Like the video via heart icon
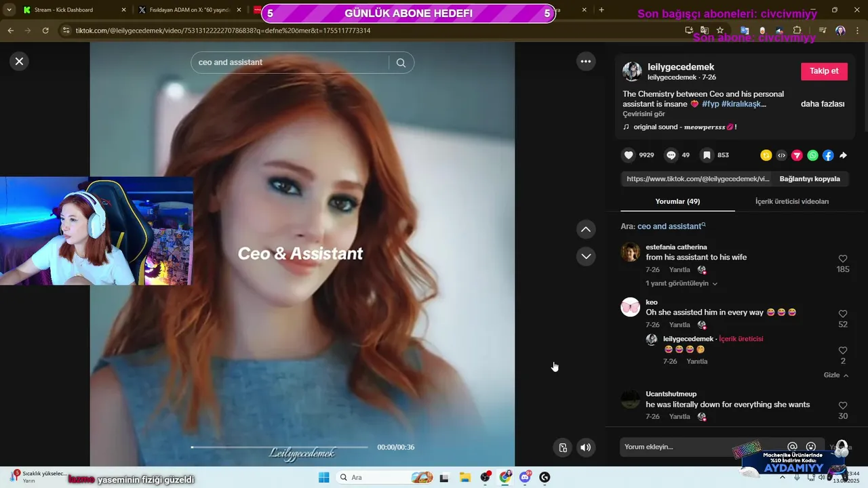 (x=629, y=155)
